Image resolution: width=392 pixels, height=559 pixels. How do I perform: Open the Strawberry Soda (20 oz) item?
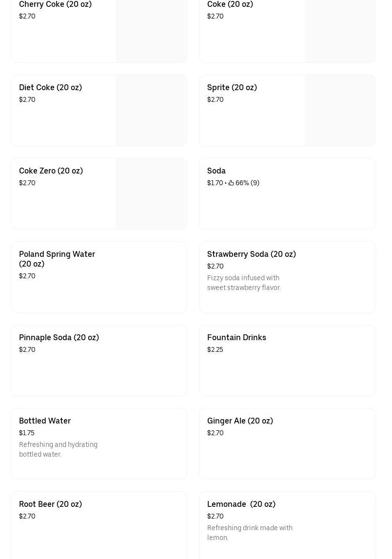(252, 254)
